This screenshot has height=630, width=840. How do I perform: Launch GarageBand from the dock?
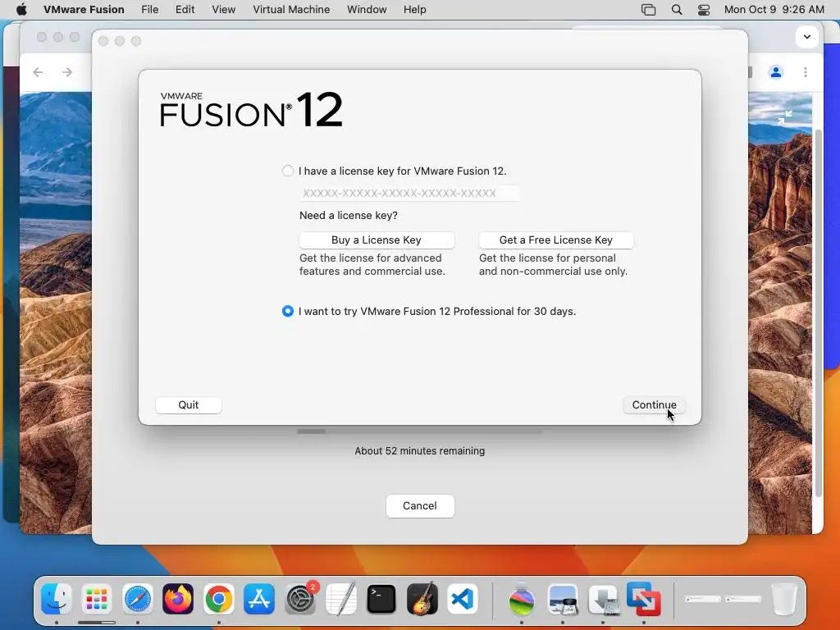(422, 598)
